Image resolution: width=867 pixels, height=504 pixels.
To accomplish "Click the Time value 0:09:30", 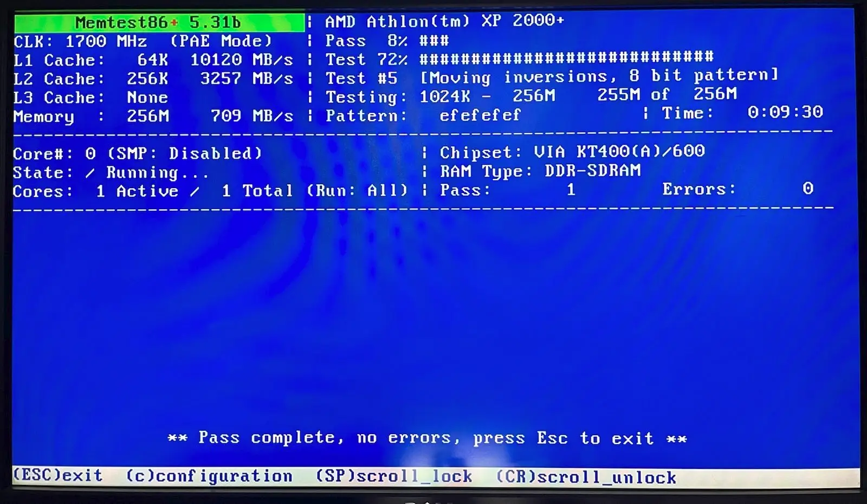I will 785,112.
